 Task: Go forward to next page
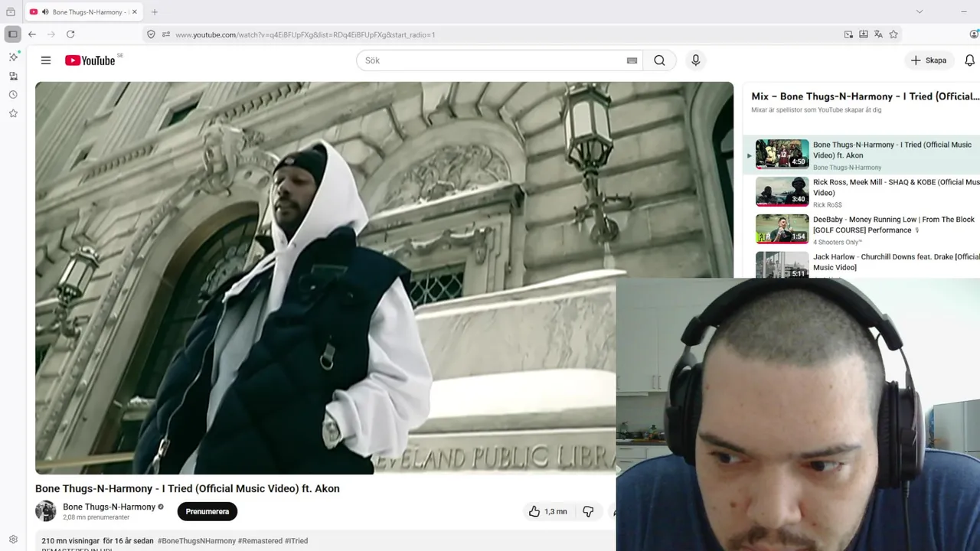coord(51,34)
